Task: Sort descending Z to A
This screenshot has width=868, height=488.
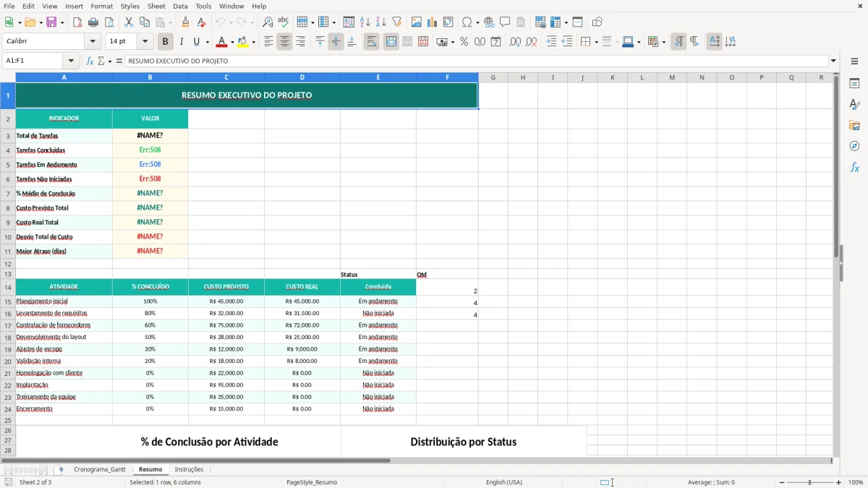Action: [x=381, y=22]
